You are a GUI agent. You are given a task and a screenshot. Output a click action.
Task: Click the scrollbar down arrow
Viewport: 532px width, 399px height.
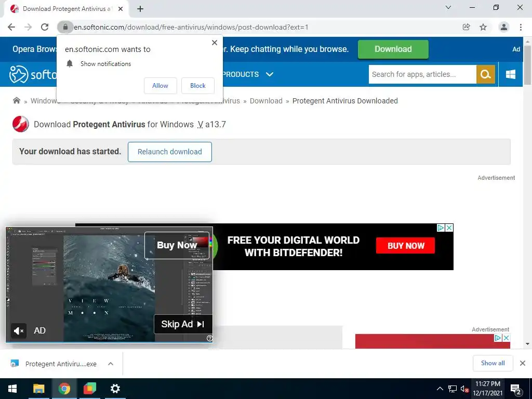pos(528,344)
